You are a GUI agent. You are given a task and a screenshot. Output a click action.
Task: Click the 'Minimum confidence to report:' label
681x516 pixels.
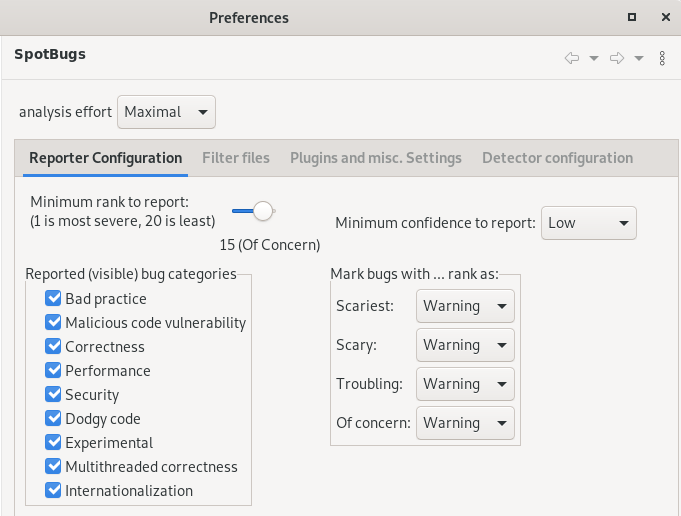click(436, 223)
